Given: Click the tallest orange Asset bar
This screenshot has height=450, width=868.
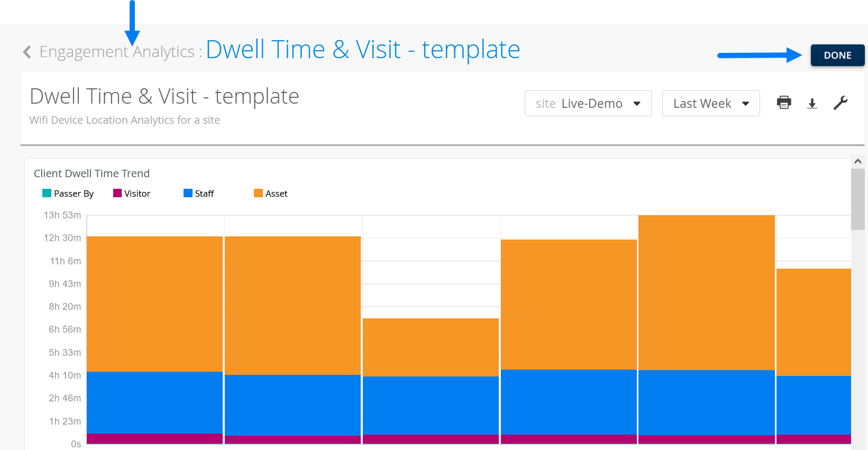Looking at the screenshot, I should (706, 292).
